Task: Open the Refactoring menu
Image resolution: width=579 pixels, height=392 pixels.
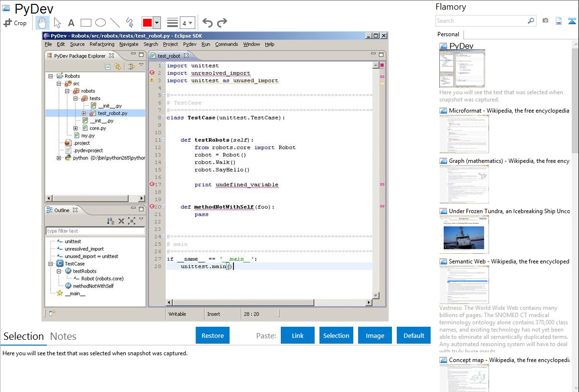Action: click(102, 44)
